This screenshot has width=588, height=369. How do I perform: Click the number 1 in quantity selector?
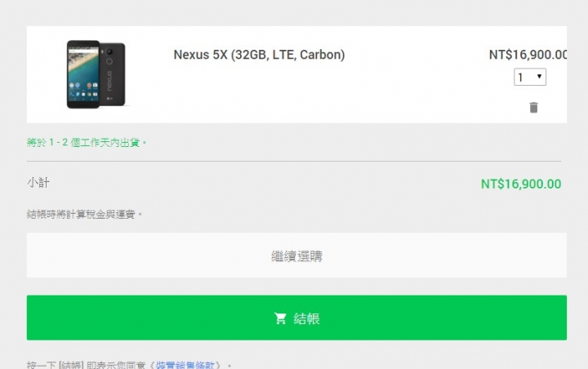(520, 78)
